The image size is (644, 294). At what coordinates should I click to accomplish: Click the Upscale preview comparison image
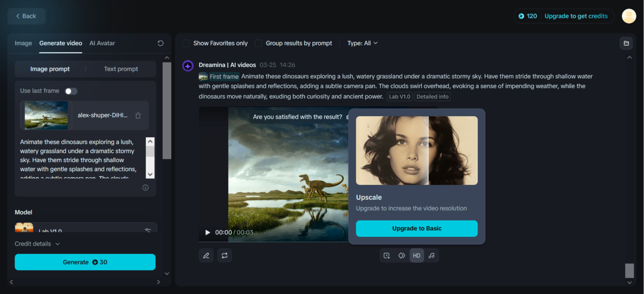[x=417, y=151]
